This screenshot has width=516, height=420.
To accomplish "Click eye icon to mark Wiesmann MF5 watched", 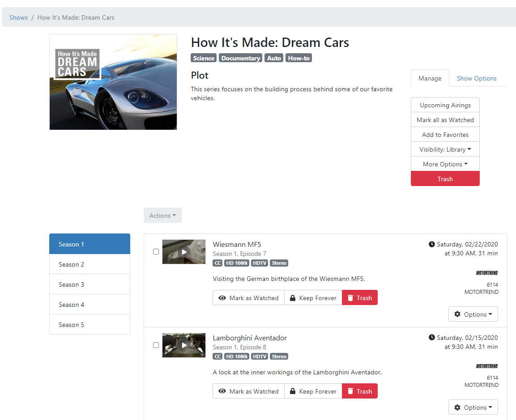I will point(222,298).
